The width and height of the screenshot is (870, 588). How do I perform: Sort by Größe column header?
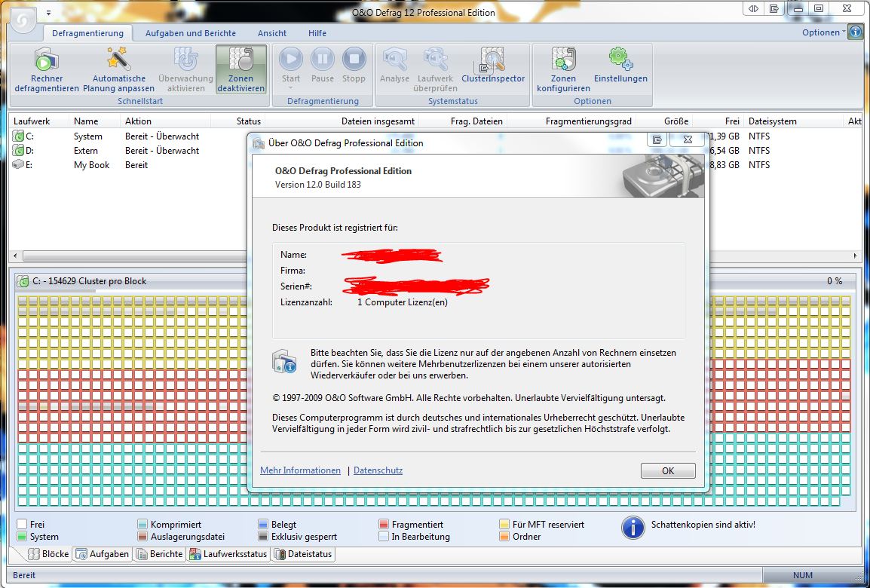[x=664, y=121]
